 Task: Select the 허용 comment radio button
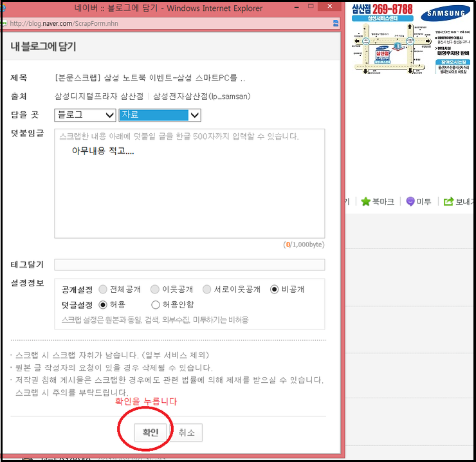pyautogui.click(x=103, y=304)
